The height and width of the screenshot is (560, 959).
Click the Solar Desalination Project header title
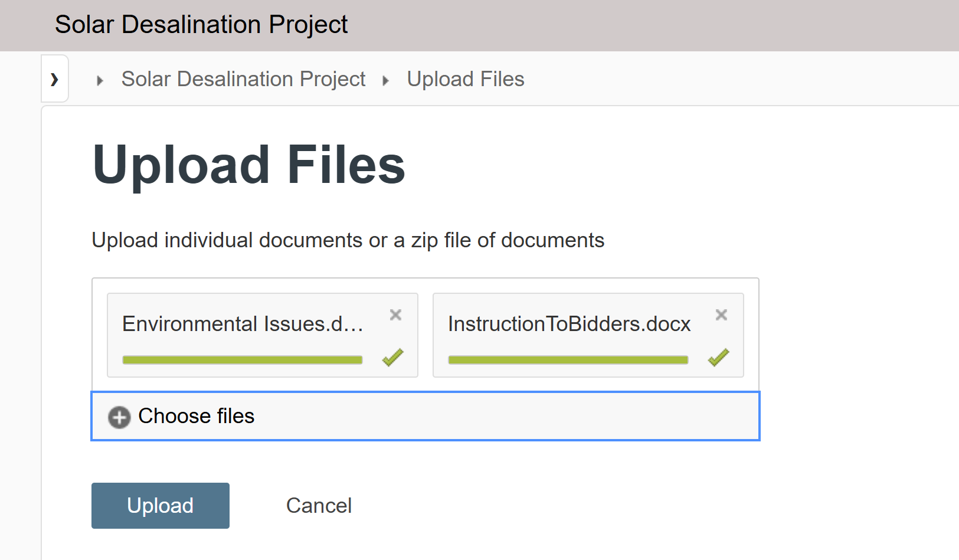(x=201, y=25)
